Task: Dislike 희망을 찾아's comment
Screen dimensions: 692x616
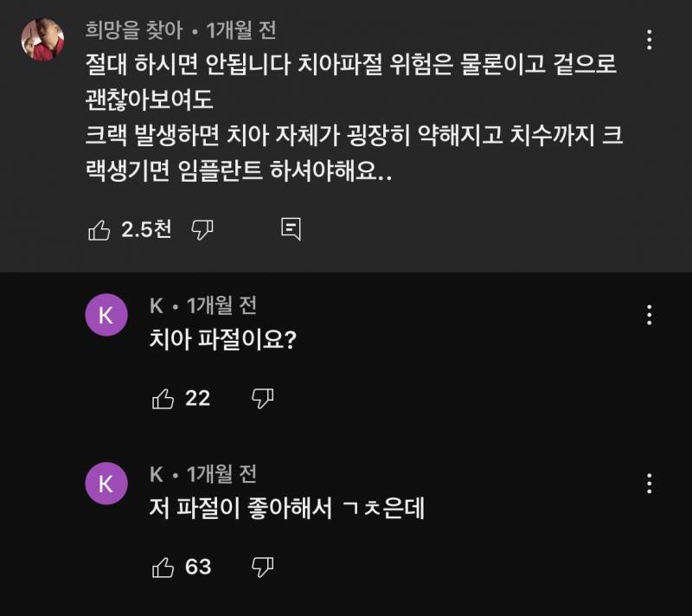Action: click(202, 230)
